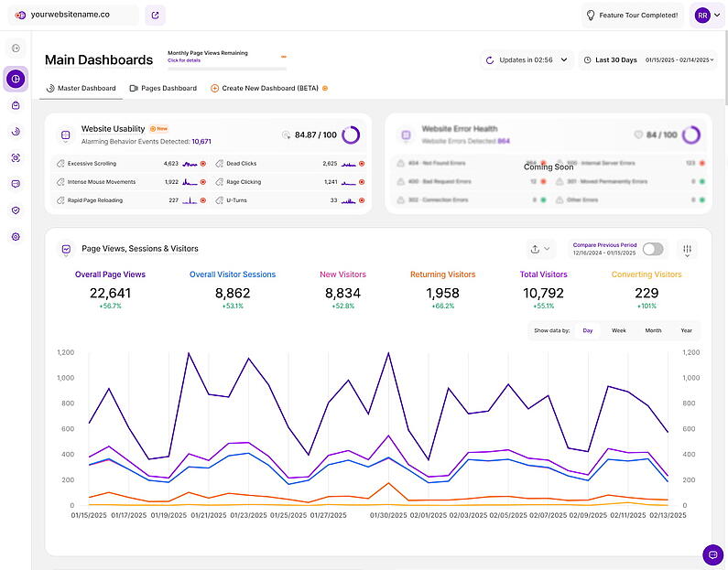Click red alert icon for Intense Mouse Movements
The image size is (728, 570).
click(203, 182)
